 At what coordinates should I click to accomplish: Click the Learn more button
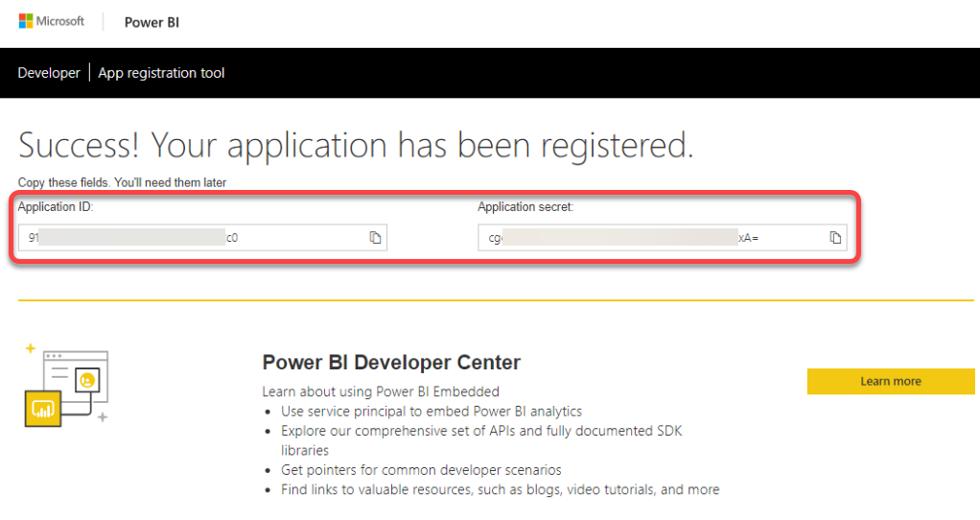[x=891, y=381]
